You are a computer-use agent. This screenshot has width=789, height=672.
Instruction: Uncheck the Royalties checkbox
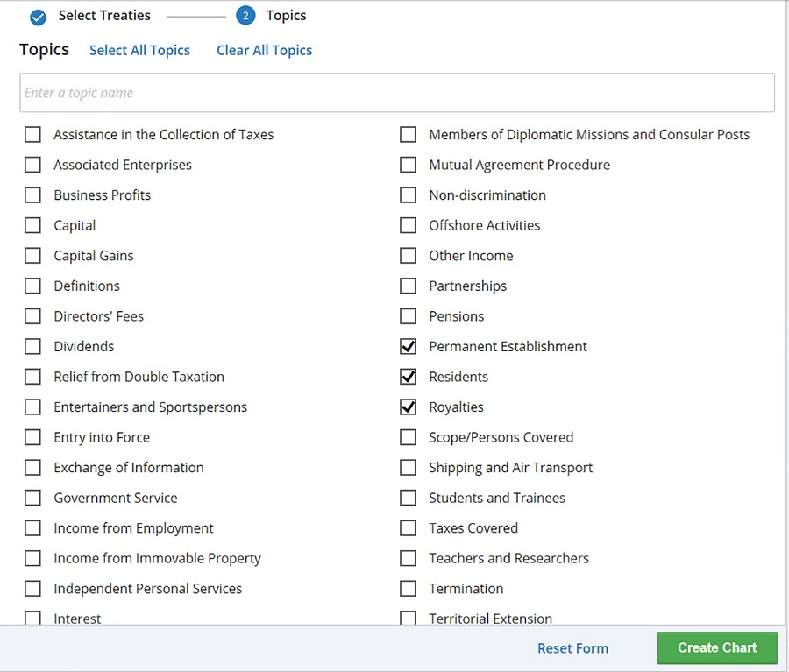[408, 407]
